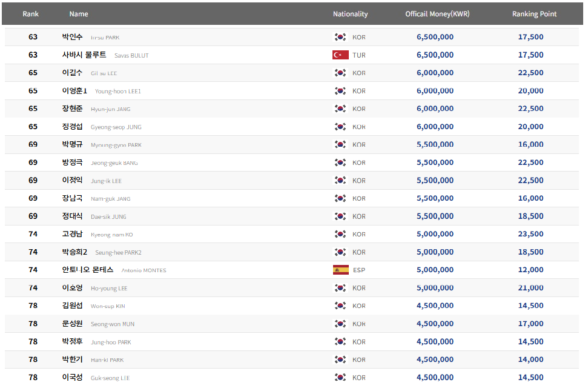Select player name 박명규
Image resolution: width=588 pixels, height=388 pixels.
point(72,144)
